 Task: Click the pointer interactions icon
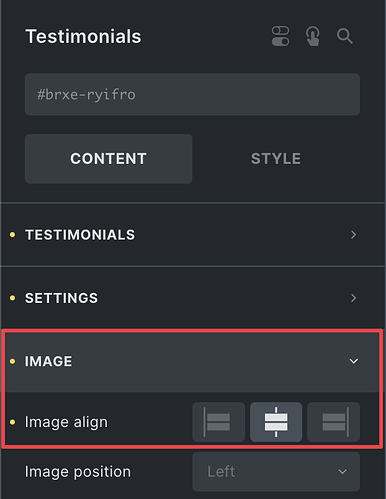pos(313,36)
